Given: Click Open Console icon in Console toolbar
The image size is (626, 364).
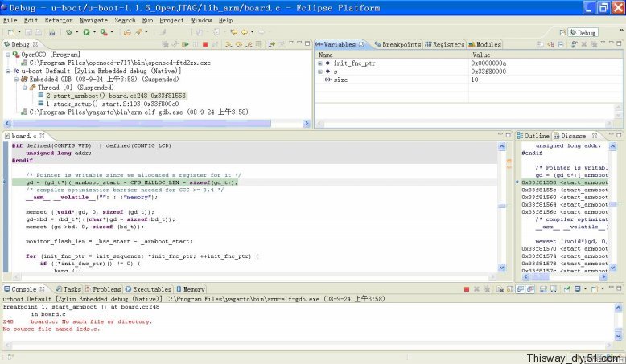Looking at the screenshot, I should [595, 289].
